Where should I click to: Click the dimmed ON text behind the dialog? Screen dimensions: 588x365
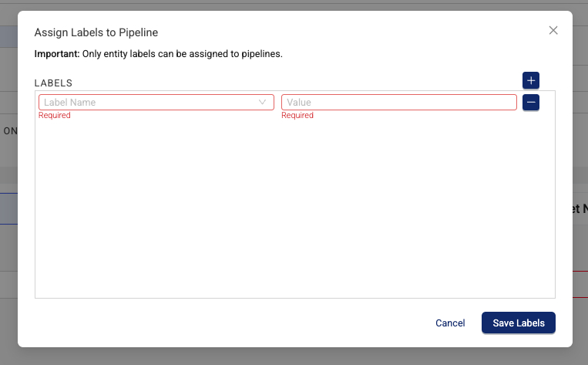click(10, 131)
